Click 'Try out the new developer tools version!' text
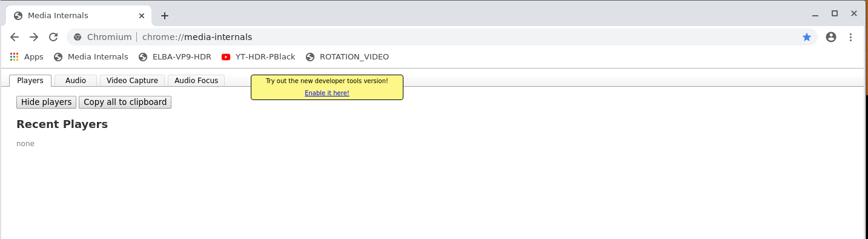This screenshot has height=239, width=868. (327, 81)
